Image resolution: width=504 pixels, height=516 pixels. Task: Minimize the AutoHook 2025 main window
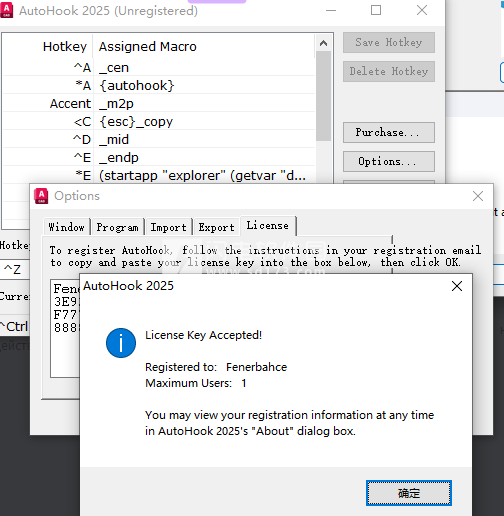pos(331,10)
